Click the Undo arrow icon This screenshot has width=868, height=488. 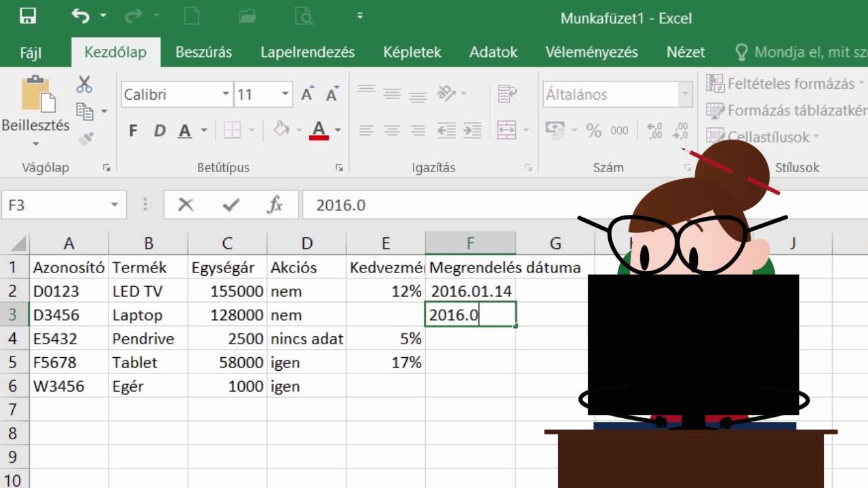[80, 16]
